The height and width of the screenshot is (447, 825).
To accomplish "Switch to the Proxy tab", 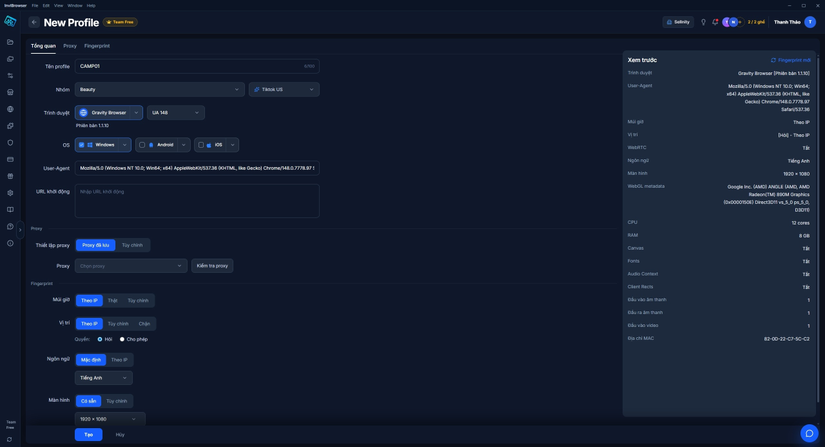I will (70, 46).
